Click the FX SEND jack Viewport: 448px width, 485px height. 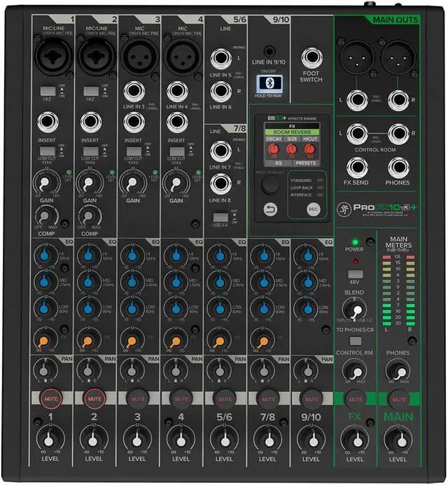pos(357,168)
